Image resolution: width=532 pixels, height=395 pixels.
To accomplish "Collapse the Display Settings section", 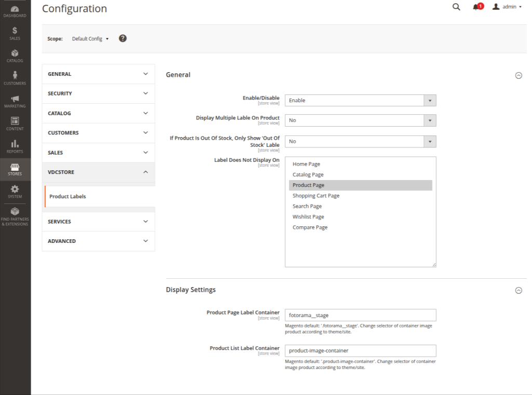I will (518, 291).
